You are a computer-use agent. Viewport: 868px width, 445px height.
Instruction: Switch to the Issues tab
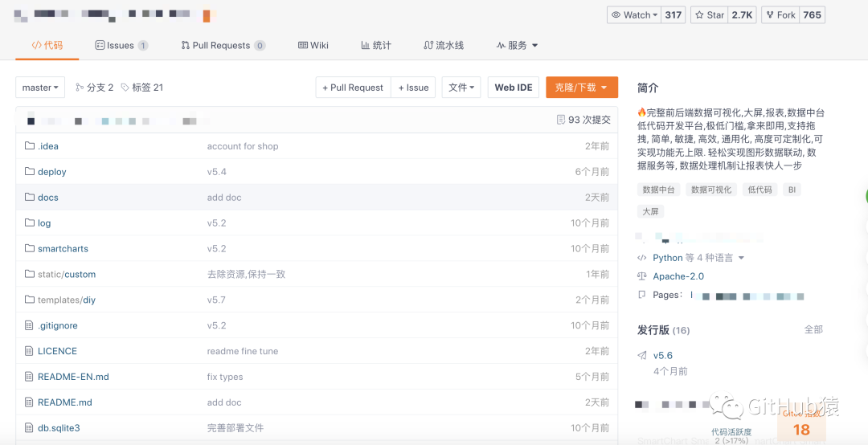121,46
